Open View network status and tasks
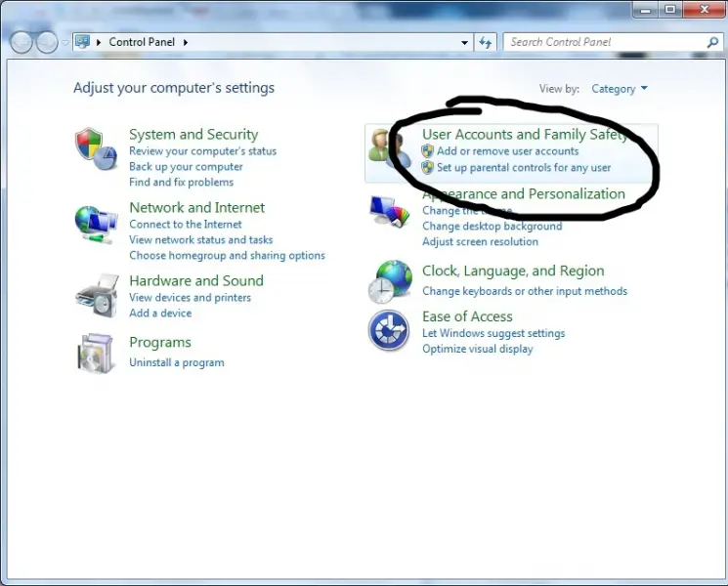The image size is (728, 586). click(x=200, y=239)
